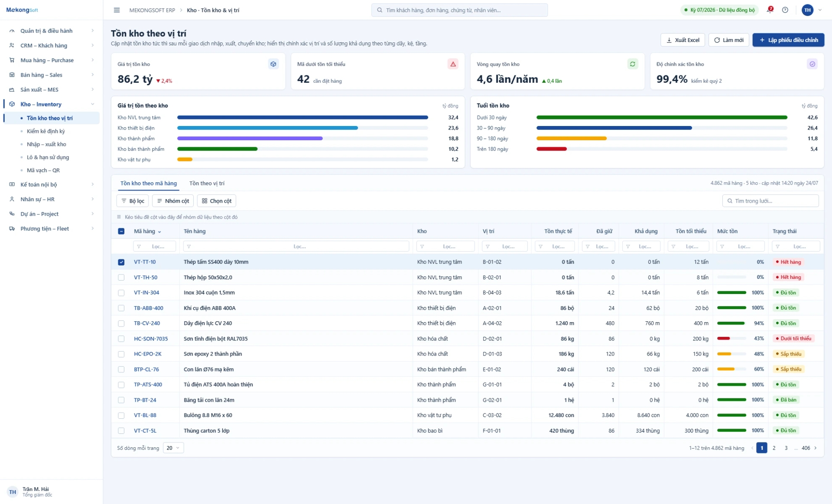The width and height of the screenshot is (832, 504).
Task: Click the Kế toán nội bộ sidebar icon
Action: [x=12, y=184]
